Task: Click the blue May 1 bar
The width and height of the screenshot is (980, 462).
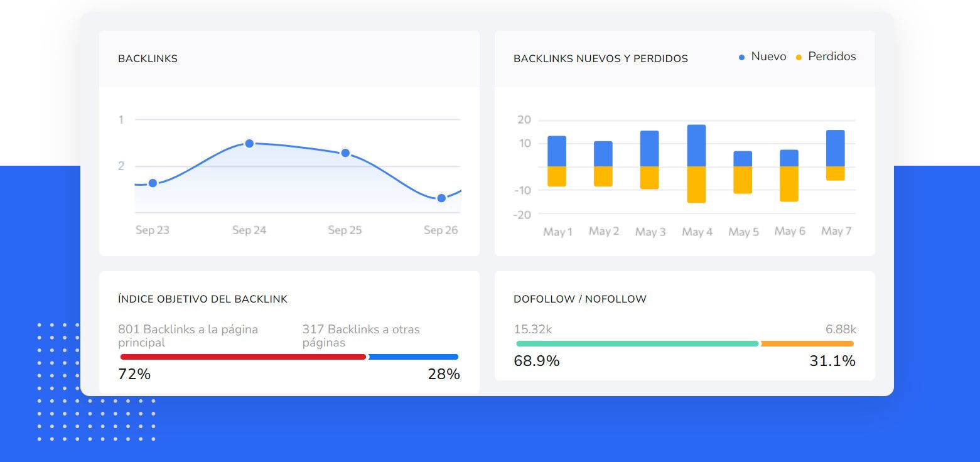Action: pyautogui.click(x=557, y=151)
